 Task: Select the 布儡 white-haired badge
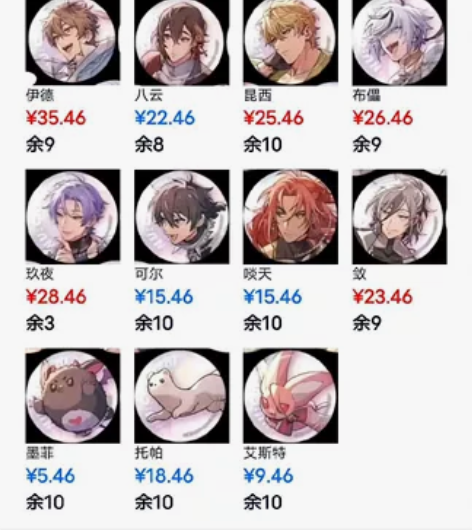(399, 42)
